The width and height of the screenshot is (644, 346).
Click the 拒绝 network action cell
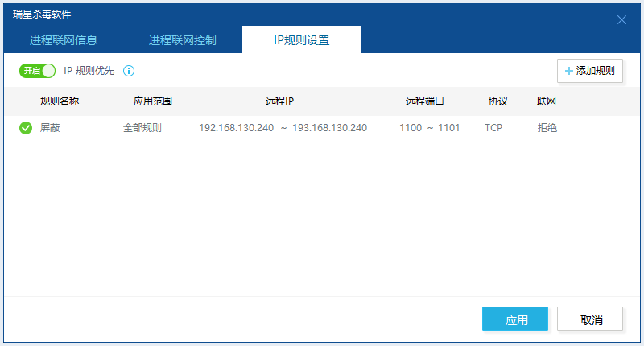(547, 128)
